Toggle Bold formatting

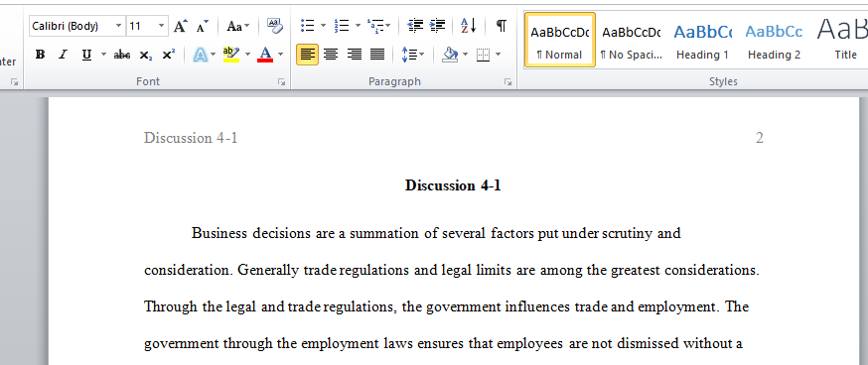(40, 55)
